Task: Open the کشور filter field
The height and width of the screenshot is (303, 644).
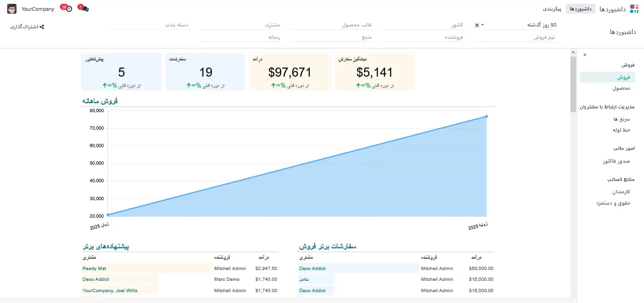Action: [x=423, y=25]
